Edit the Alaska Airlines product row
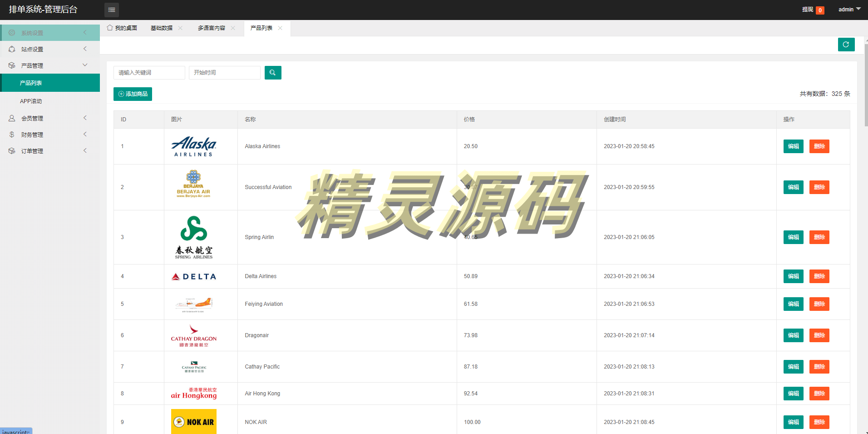The height and width of the screenshot is (434, 868). click(793, 146)
